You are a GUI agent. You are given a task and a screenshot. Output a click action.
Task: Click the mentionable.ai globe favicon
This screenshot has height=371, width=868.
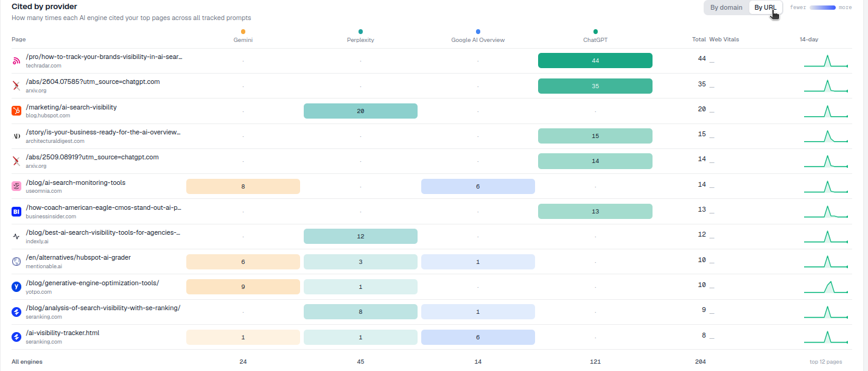click(x=16, y=262)
